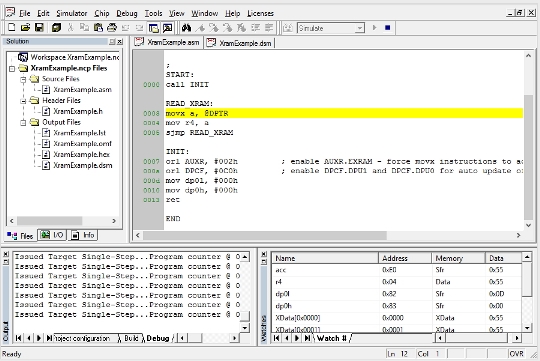Select XramExample.h in the solution tree
The height and width of the screenshot is (361, 540).
(x=78, y=111)
